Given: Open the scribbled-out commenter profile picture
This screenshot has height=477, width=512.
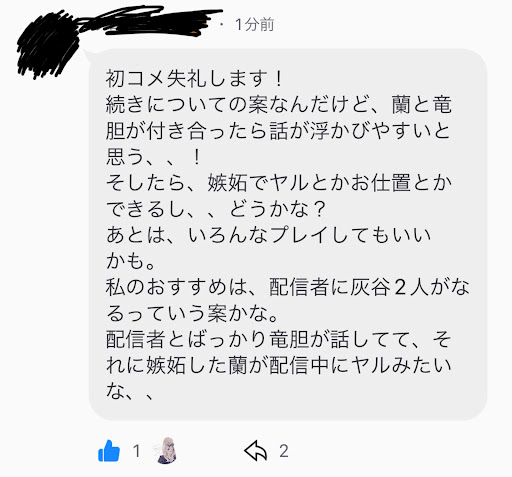Looking at the screenshot, I should (x=48, y=45).
